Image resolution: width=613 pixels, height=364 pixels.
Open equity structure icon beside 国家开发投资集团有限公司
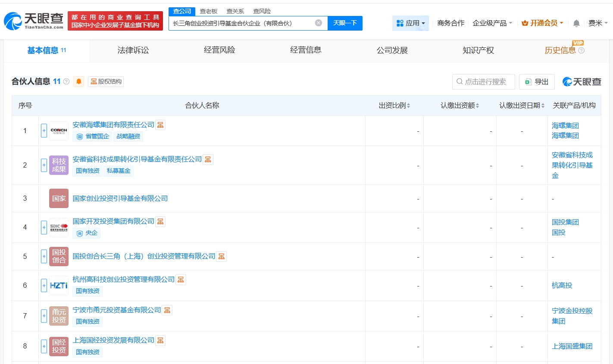[160, 221]
